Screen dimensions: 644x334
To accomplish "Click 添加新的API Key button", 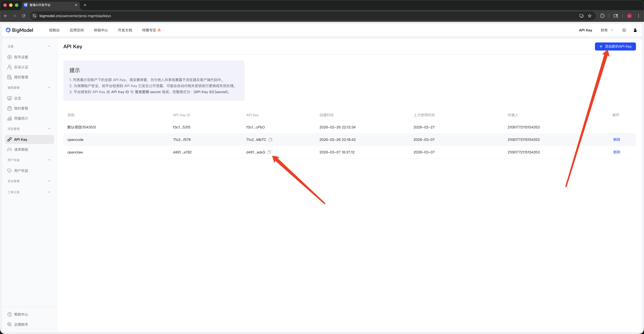I will click(615, 46).
